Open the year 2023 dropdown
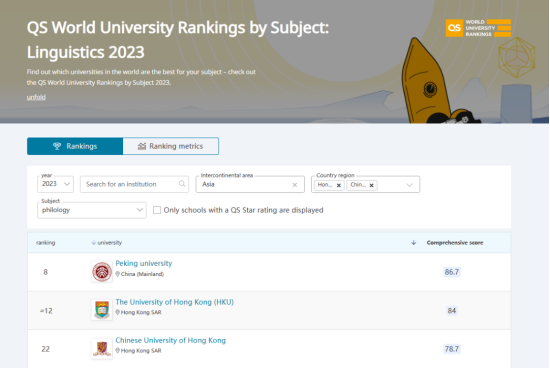 [x=55, y=184]
